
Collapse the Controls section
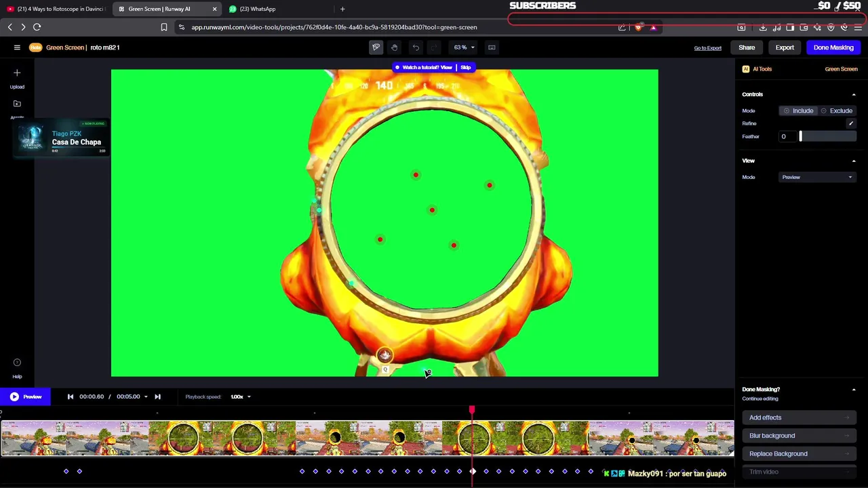tap(854, 95)
